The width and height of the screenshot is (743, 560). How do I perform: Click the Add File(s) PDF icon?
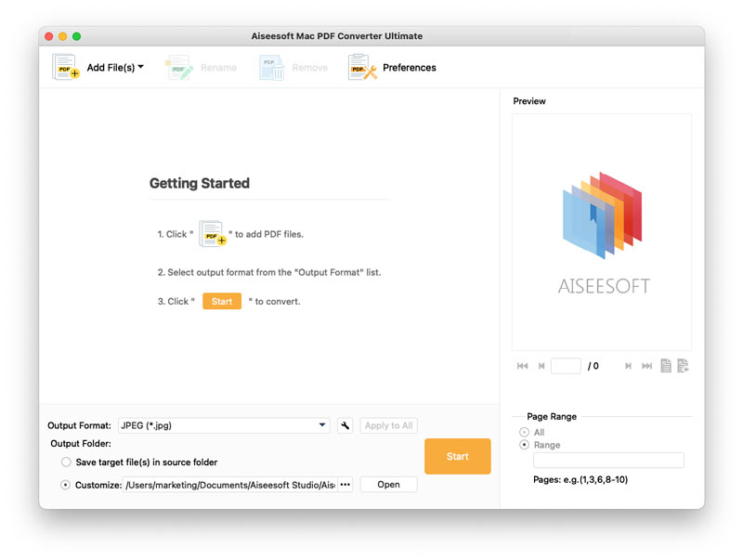pos(65,67)
